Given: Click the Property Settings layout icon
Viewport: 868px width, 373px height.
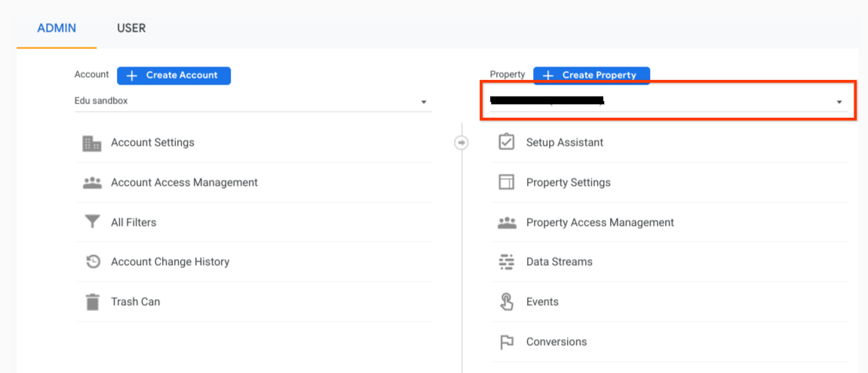Looking at the screenshot, I should pyautogui.click(x=507, y=183).
